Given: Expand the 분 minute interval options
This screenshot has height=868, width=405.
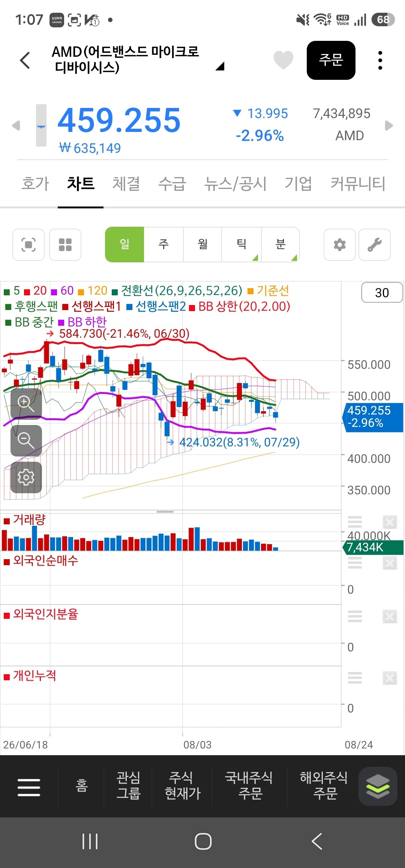Looking at the screenshot, I should coord(280,244).
